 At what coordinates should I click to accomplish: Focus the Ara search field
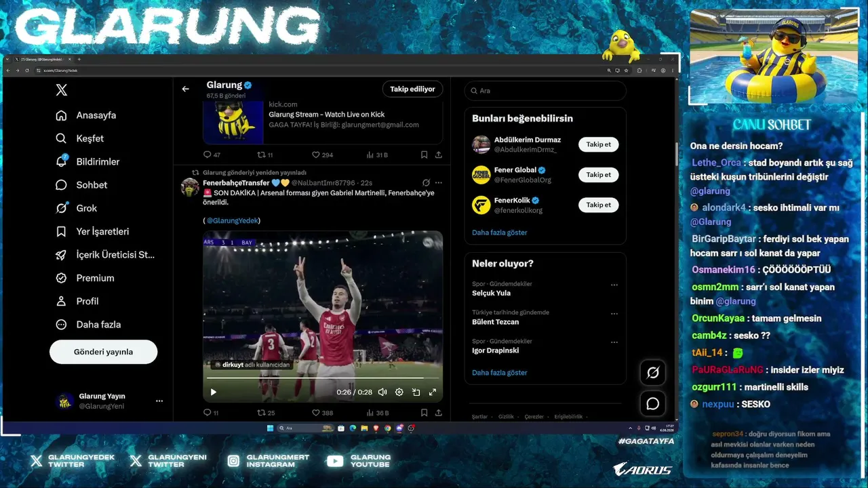point(545,91)
